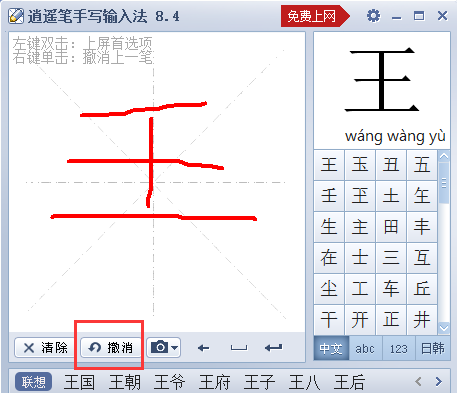Select candidate character 士

(x=360, y=258)
